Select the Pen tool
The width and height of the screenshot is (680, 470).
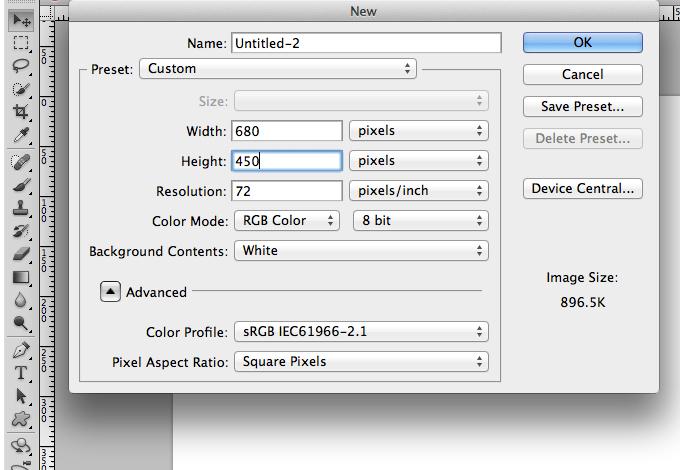pos(21,350)
